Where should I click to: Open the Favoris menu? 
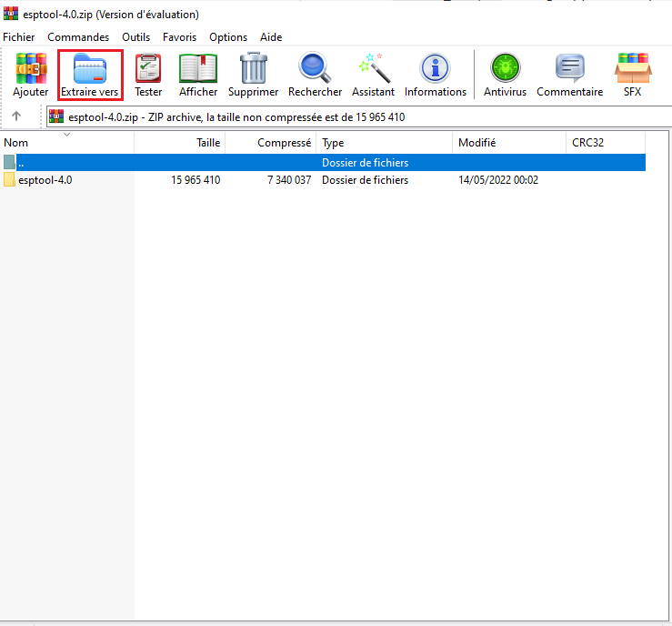[x=179, y=37]
